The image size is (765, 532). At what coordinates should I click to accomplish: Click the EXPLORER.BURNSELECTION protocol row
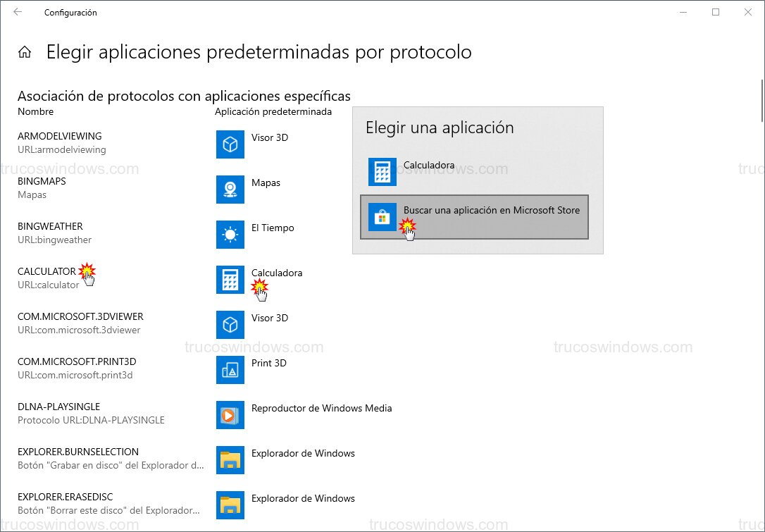tap(81, 458)
